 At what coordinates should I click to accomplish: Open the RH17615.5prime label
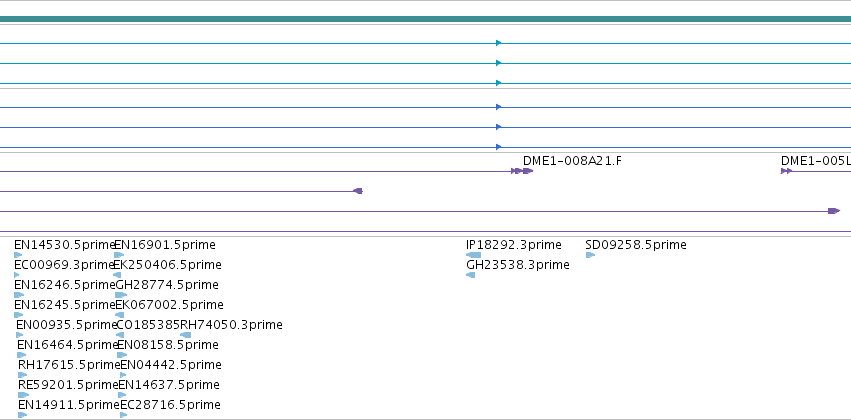click(x=69, y=365)
